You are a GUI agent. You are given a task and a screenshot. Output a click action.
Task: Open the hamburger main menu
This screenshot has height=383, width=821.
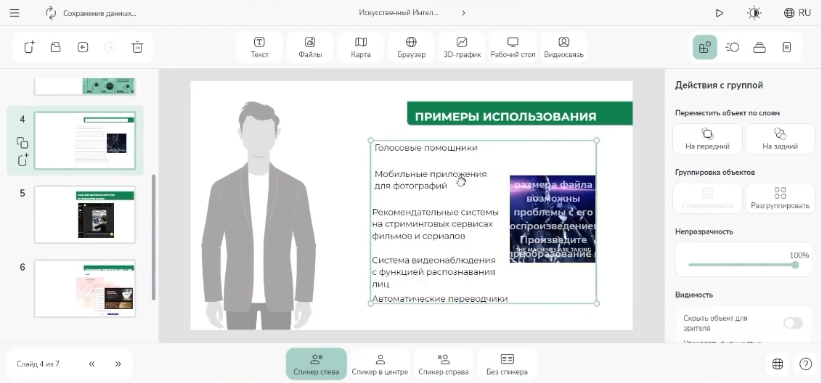coord(15,13)
